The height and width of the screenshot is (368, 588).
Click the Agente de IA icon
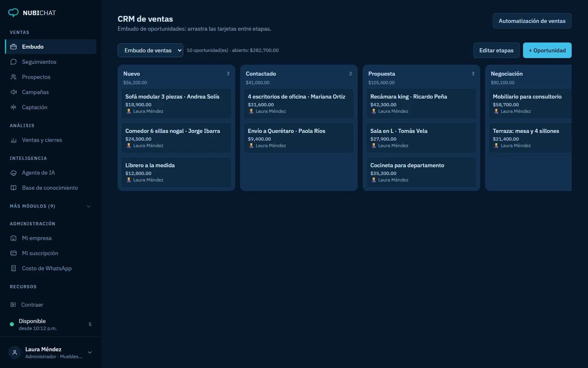coord(13,173)
